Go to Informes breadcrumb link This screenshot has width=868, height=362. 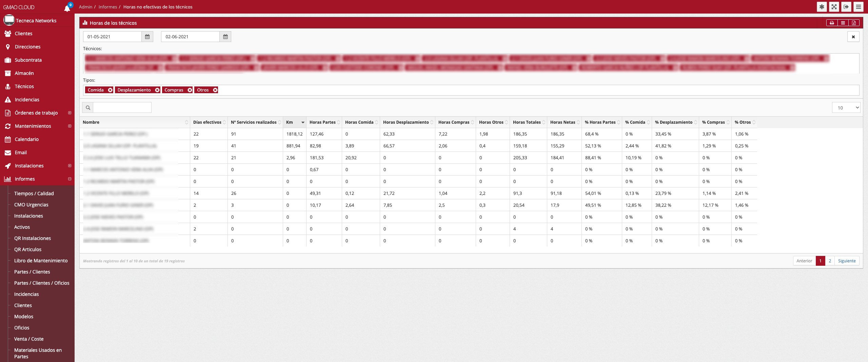(x=108, y=7)
